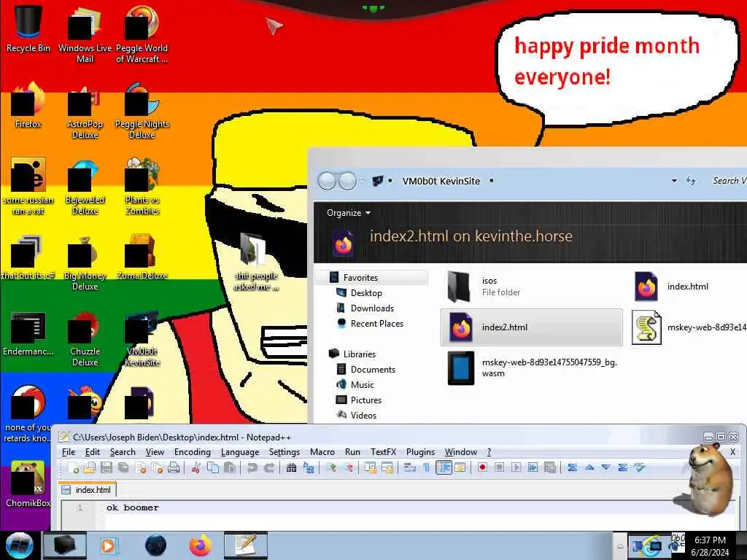Select the mskey-web bg.wasm file
The image size is (747, 560).
tap(533, 367)
